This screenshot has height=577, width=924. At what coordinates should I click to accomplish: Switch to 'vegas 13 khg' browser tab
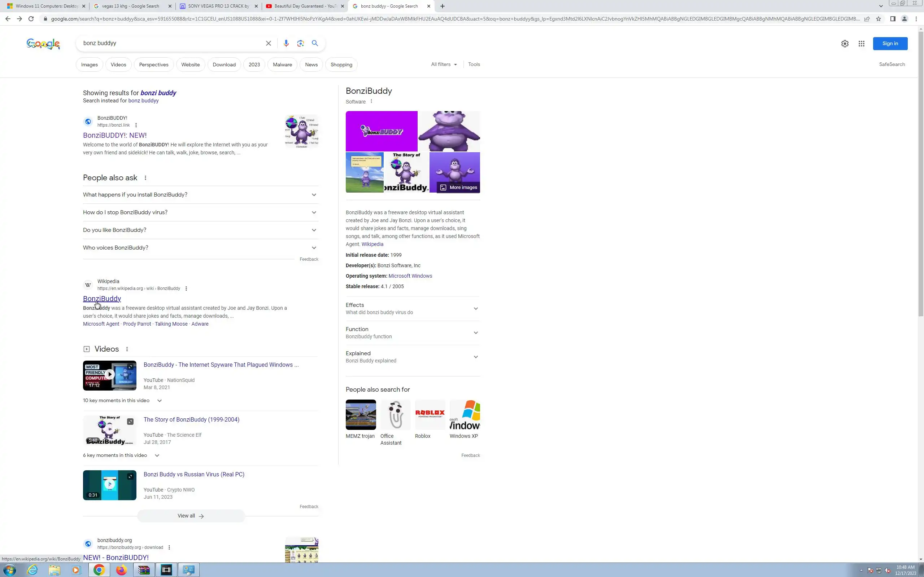(130, 6)
